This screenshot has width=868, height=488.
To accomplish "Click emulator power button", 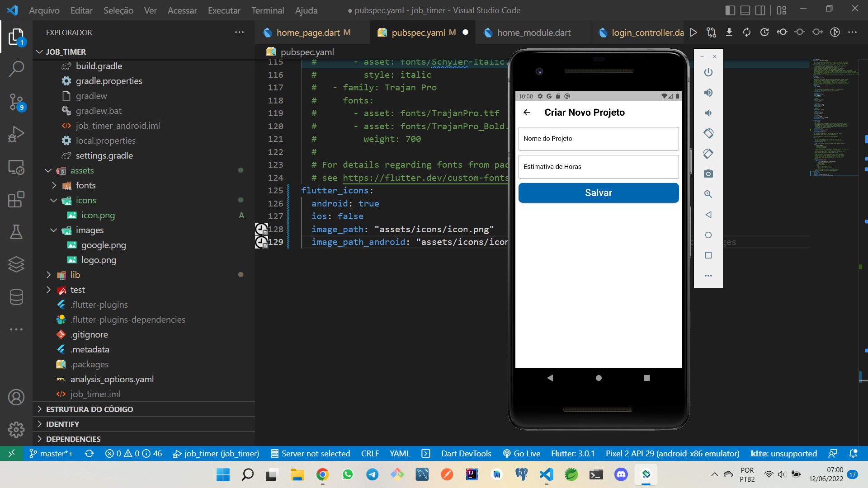I will pyautogui.click(x=708, y=72).
